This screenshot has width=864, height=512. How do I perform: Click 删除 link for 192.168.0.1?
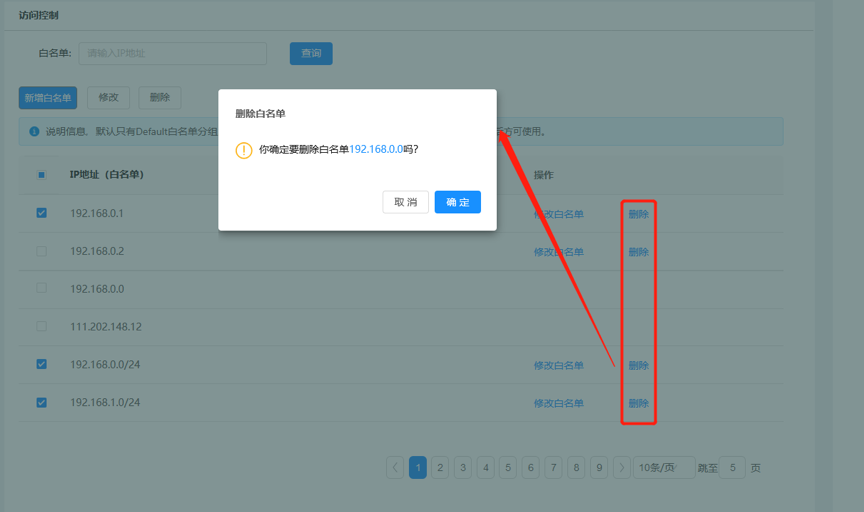click(x=639, y=214)
